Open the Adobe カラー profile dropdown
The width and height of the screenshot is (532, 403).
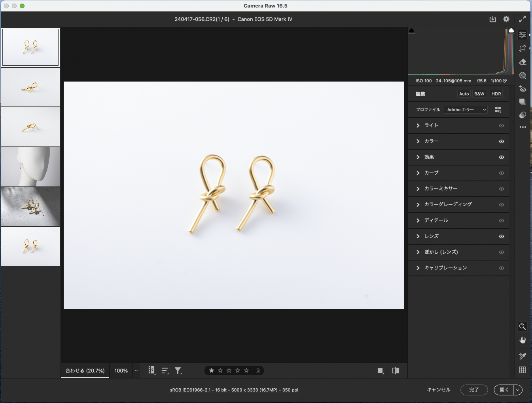466,110
